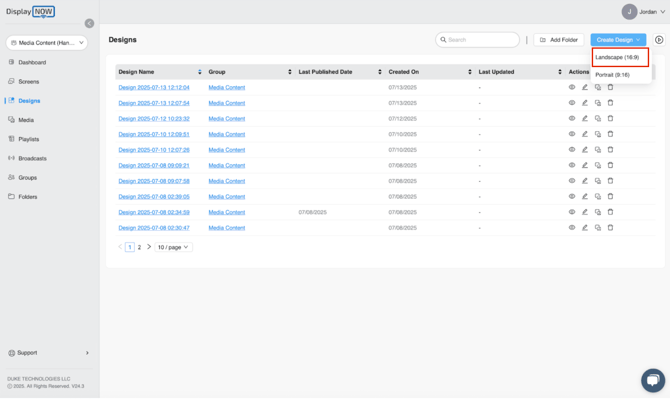Delete the design 2025-07-08 02:30:47
The image size is (670, 400).
[x=611, y=228]
